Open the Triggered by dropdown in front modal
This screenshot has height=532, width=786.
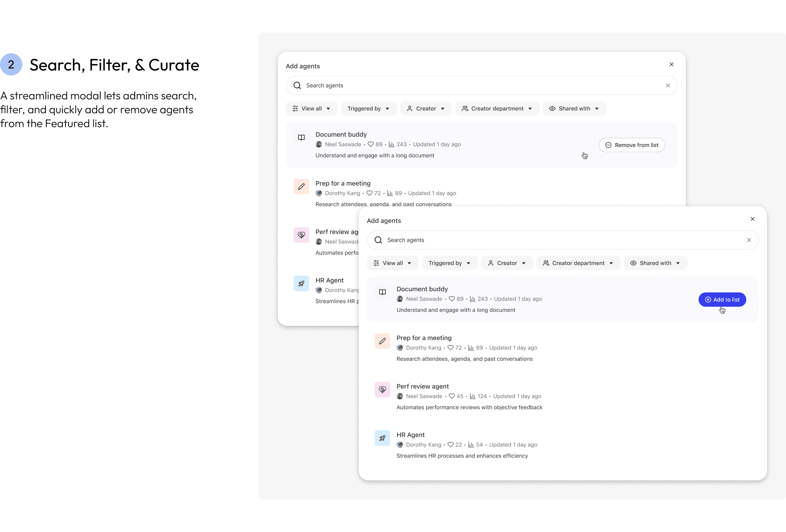[449, 263]
